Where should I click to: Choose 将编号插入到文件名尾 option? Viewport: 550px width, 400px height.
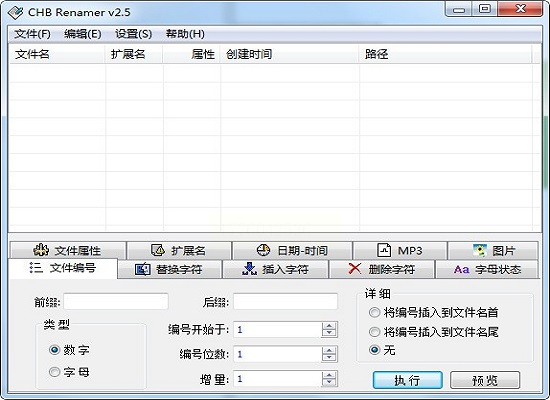click(374, 332)
